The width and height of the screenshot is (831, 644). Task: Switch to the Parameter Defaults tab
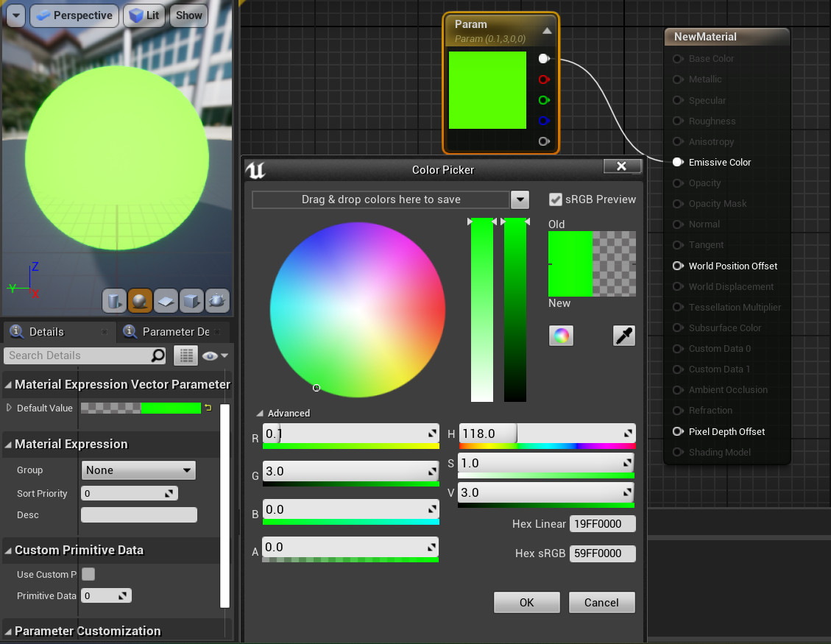click(x=175, y=332)
